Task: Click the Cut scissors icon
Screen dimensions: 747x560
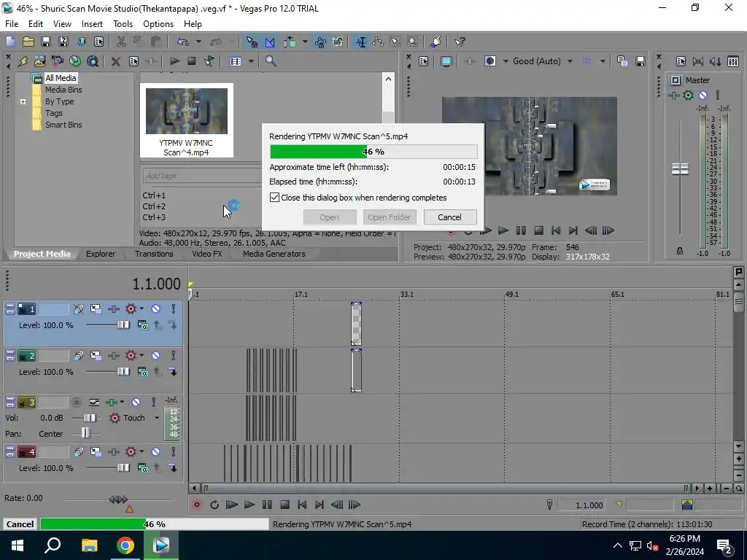Action: point(121,42)
